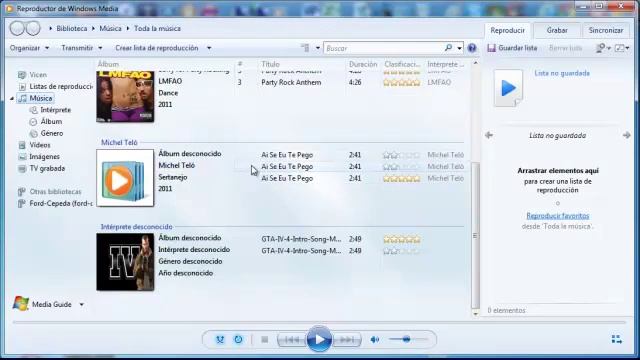Open the search options dropdown arrow
640x360 pixels.
[x=459, y=48]
